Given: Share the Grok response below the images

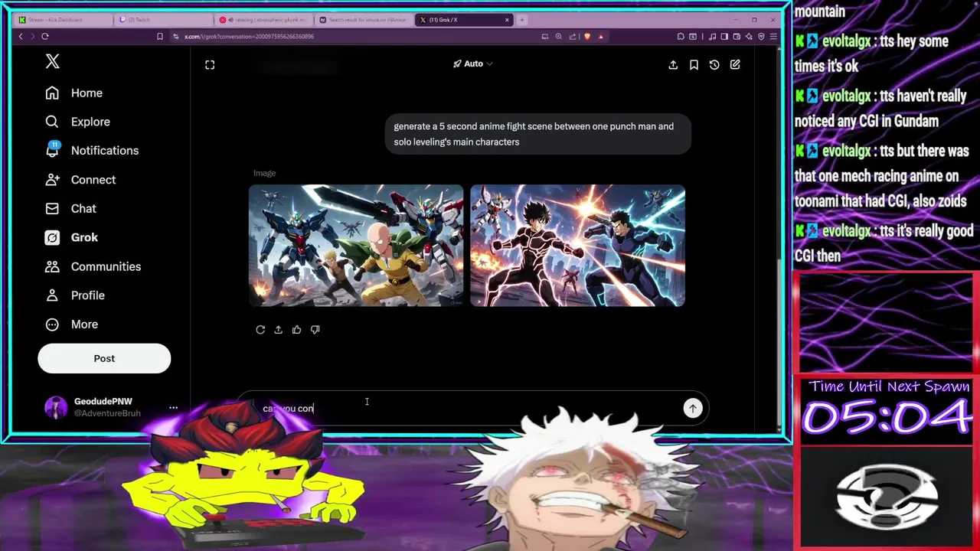Looking at the screenshot, I should pyautogui.click(x=278, y=330).
